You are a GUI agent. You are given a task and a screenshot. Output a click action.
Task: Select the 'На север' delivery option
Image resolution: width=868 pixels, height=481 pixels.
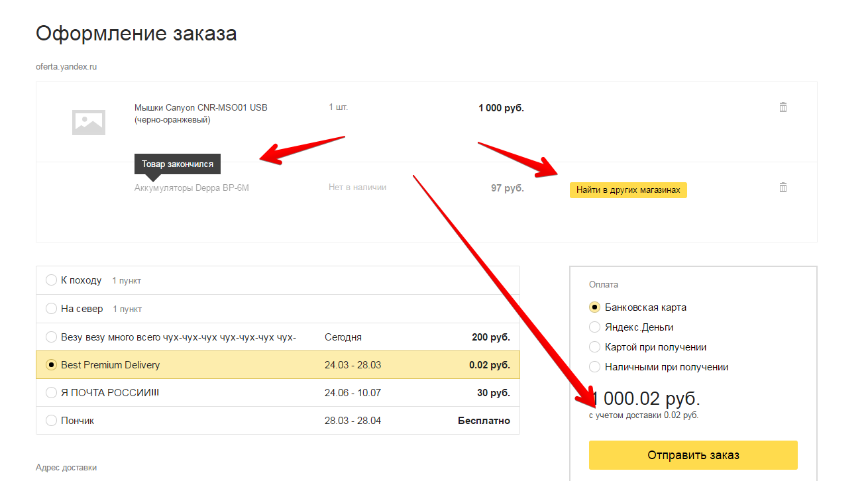[x=51, y=309]
